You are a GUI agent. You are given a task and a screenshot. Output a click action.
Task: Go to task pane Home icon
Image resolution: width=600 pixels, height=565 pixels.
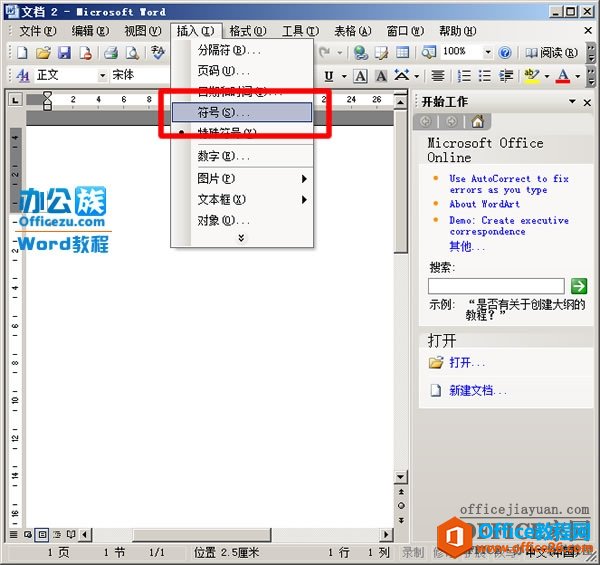pos(478,122)
